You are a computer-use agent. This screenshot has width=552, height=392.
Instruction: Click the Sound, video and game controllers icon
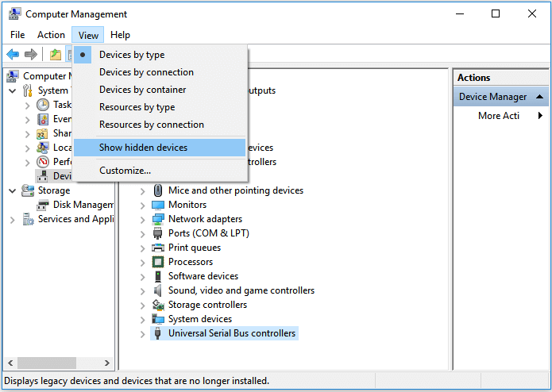point(158,290)
